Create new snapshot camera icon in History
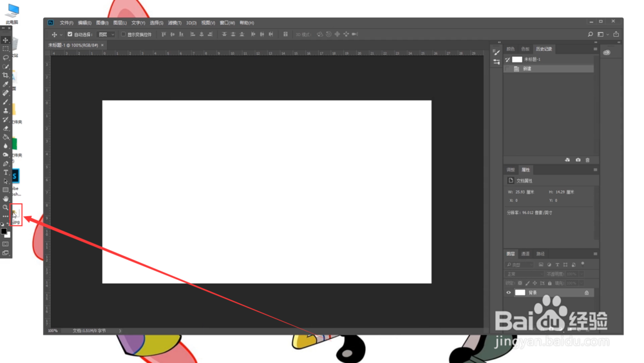644x363 pixels. coord(578,160)
